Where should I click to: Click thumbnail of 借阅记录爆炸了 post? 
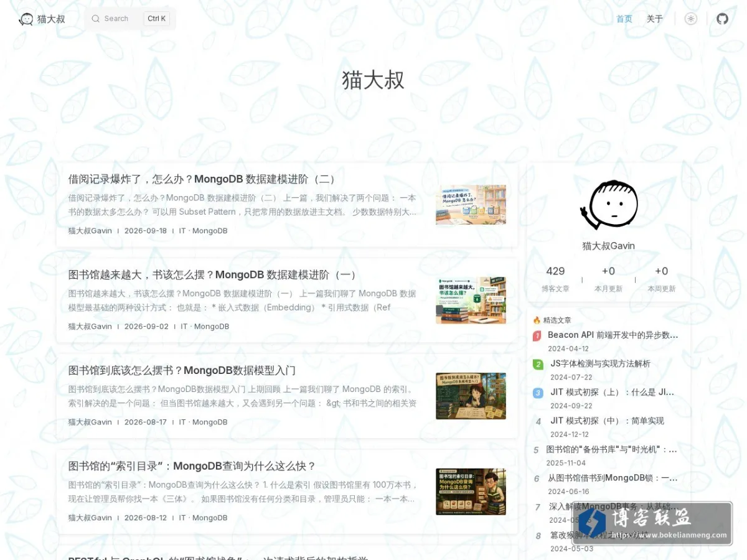pyautogui.click(x=471, y=205)
